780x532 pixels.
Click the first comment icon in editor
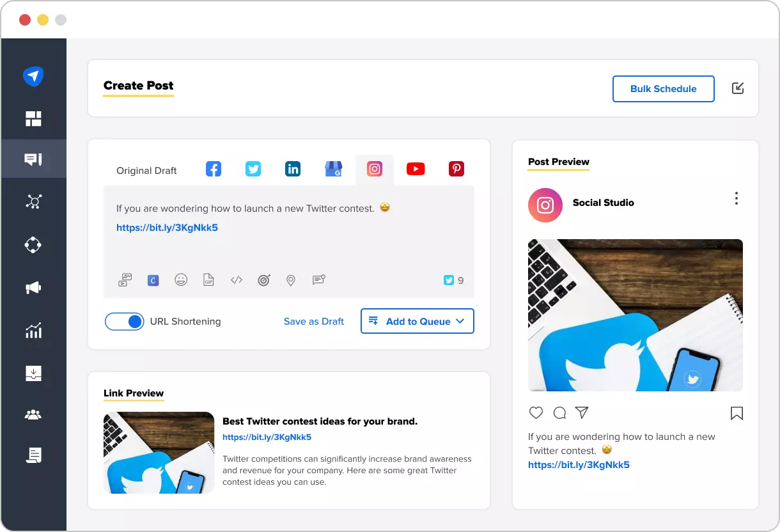319,279
